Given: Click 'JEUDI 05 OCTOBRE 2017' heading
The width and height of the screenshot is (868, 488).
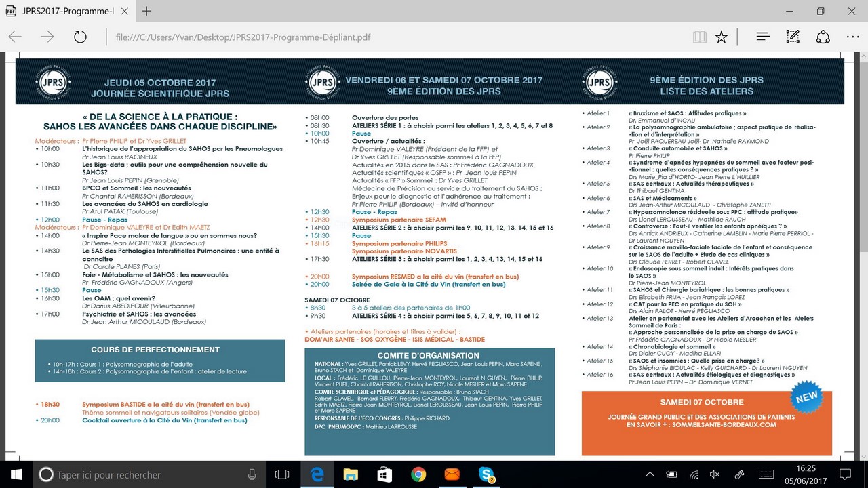Looking at the screenshot, I should click(x=160, y=83).
